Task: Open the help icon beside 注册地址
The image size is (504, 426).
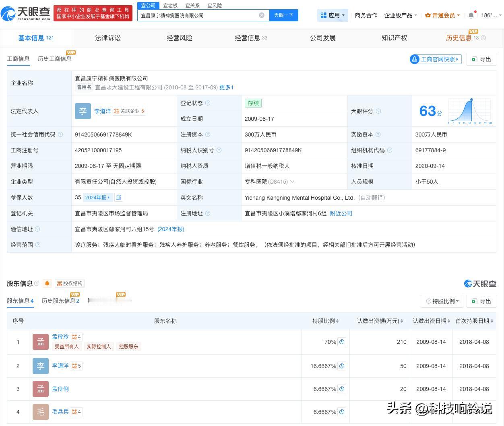Action: tap(208, 213)
